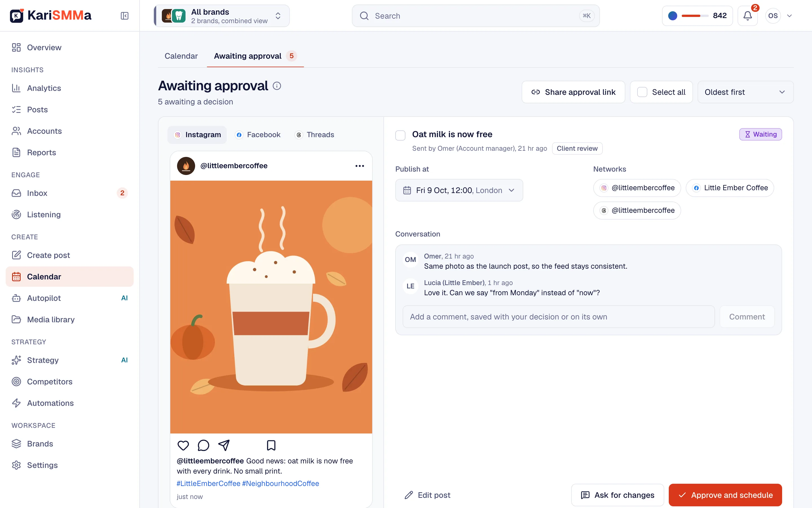Image resolution: width=812 pixels, height=508 pixels.
Task: Open Autopilot in the sidebar
Action: 69,298
